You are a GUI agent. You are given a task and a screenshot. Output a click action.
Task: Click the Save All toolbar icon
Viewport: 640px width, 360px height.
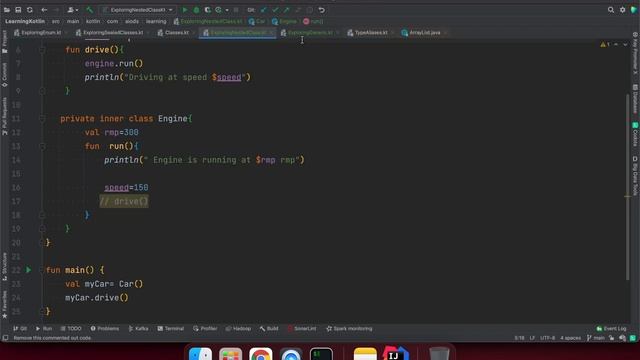pos(18,10)
